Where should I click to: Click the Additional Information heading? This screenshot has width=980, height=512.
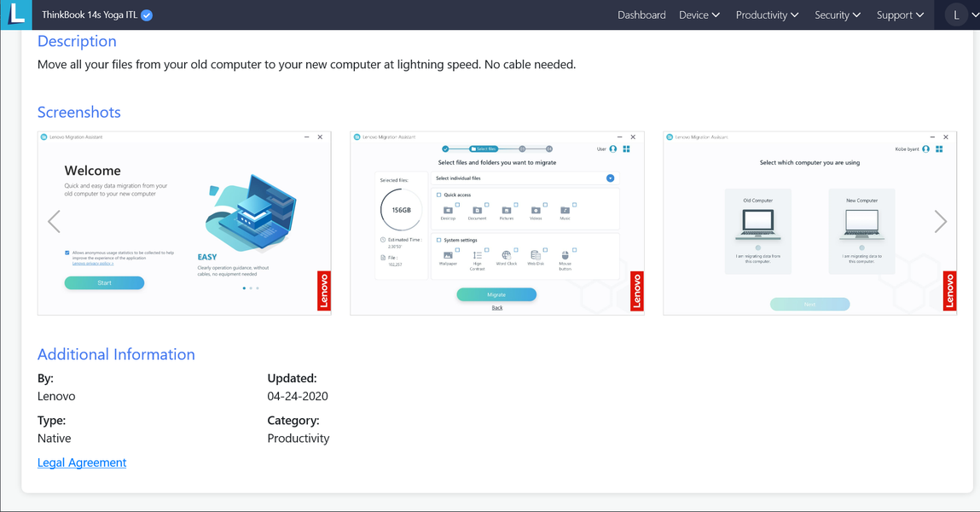116,354
